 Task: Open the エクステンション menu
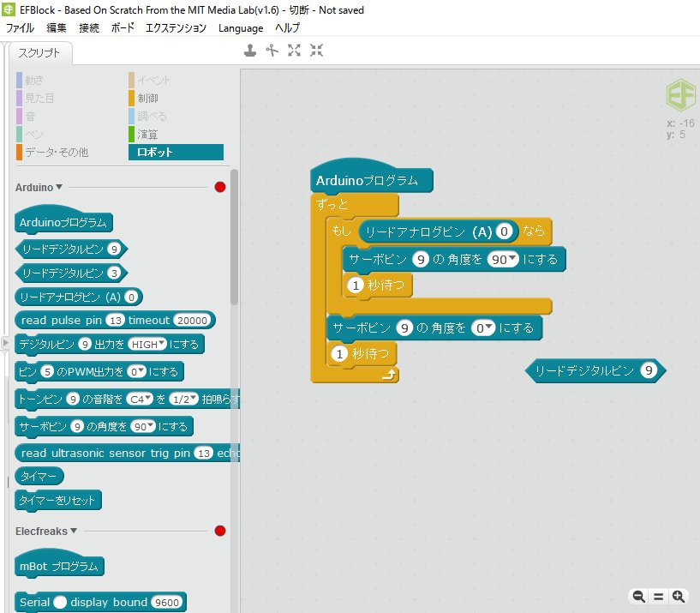pyautogui.click(x=176, y=27)
